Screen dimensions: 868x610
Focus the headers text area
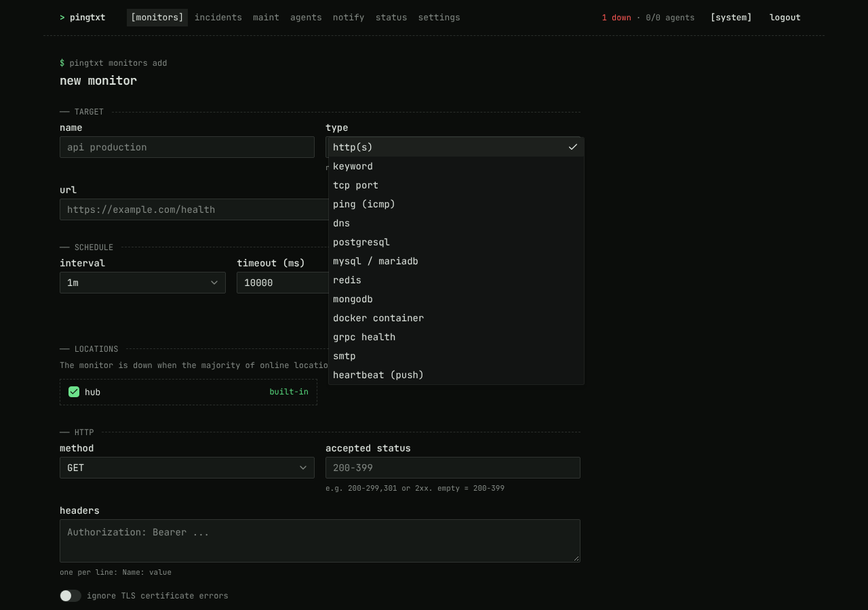pyautogui.click(x=320, y=541)
